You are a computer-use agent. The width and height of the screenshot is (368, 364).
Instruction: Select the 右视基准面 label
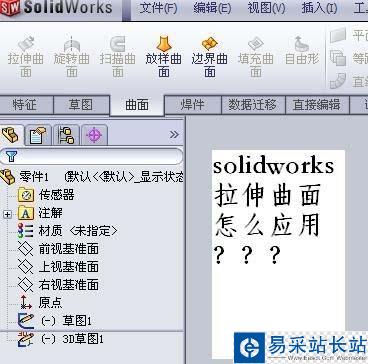coord(68,285)
